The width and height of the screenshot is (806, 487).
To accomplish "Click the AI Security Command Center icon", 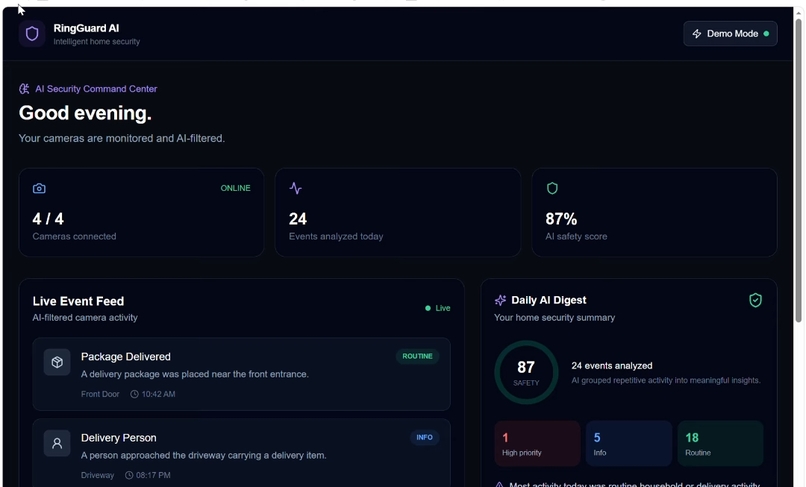I will coord(24,88).
